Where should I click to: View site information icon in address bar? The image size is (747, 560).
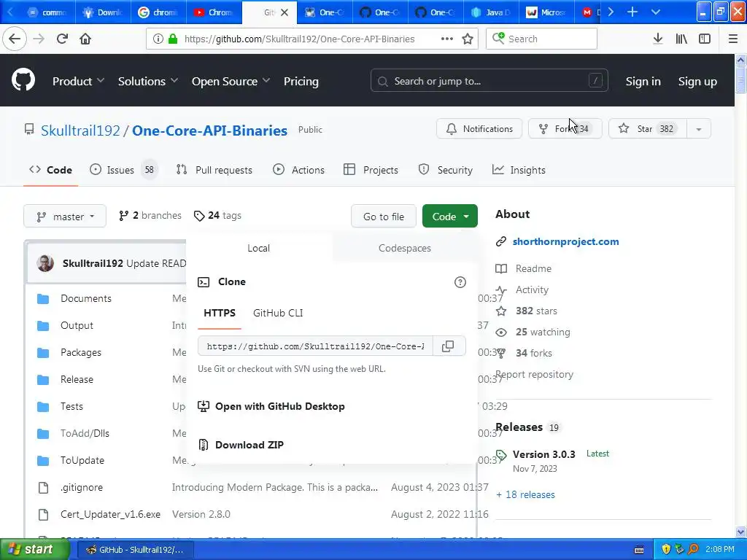[158, 39]
